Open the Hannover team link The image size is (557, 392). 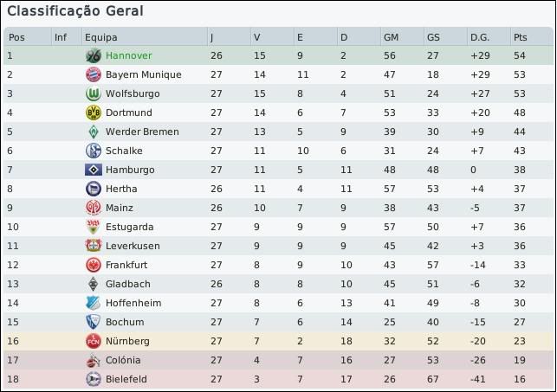click(x=129, y=55)
